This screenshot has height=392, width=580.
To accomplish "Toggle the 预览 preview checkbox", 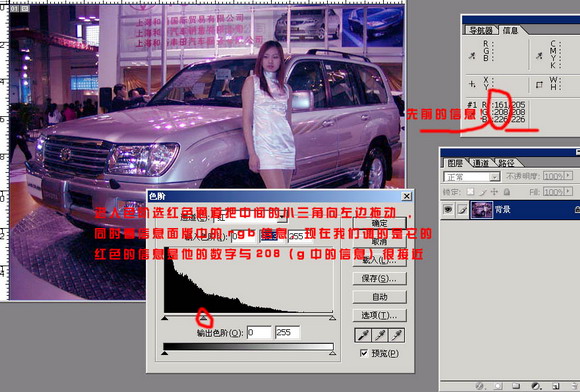I will pyautogui.click(x=364, y=353).
